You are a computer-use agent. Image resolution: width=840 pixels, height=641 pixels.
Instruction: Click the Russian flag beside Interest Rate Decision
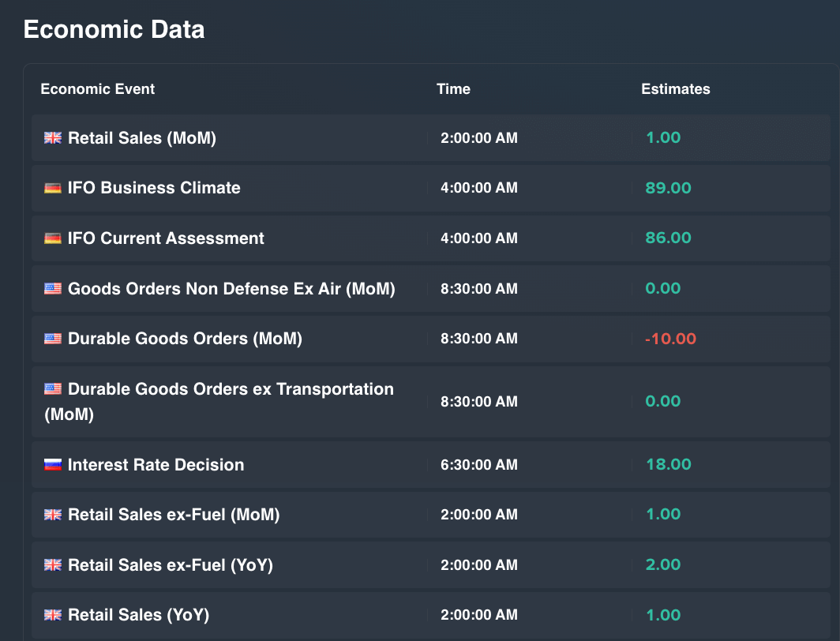[x=53, y=465]
